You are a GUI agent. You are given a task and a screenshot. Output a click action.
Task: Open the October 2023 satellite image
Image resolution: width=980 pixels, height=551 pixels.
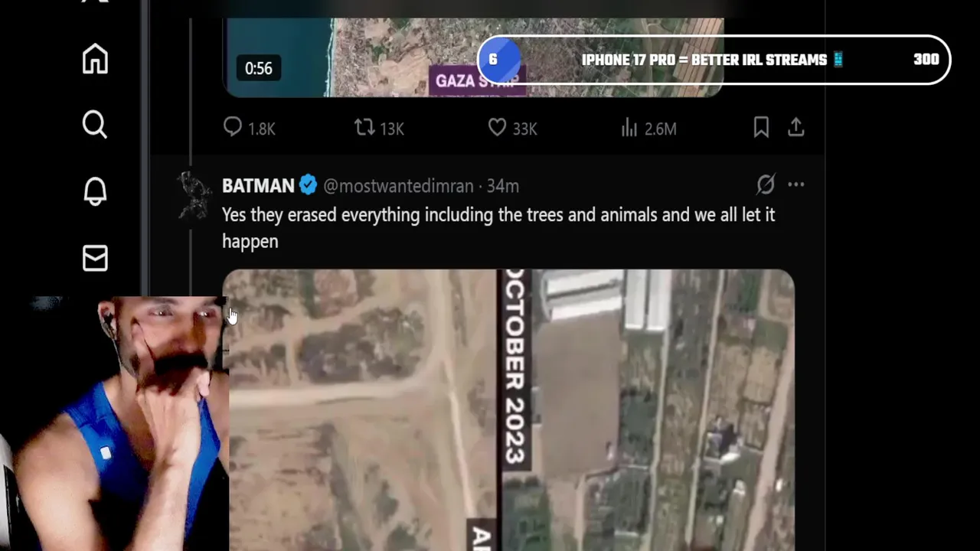(x=508, y=409)
